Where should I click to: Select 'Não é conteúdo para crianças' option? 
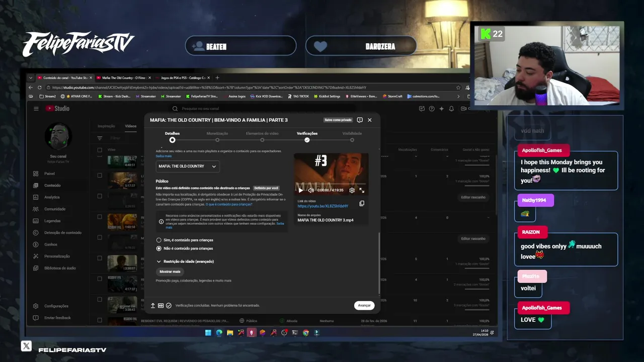(x=158, y=248)
